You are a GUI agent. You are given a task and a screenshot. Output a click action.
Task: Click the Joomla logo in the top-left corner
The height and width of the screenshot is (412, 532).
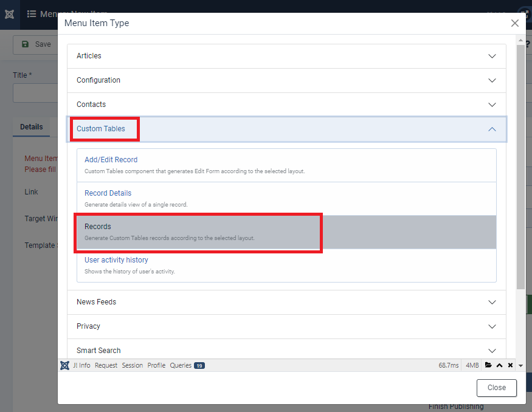[9, 14]
